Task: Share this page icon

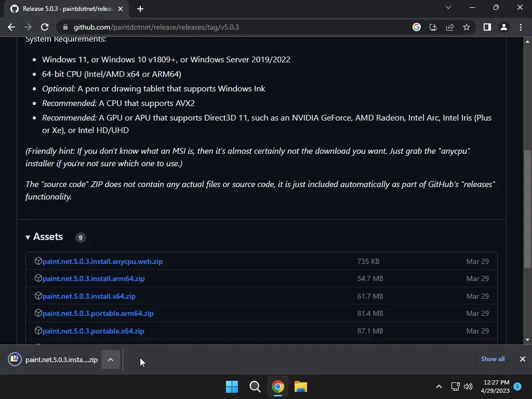Action: click(x=450, y=27)
